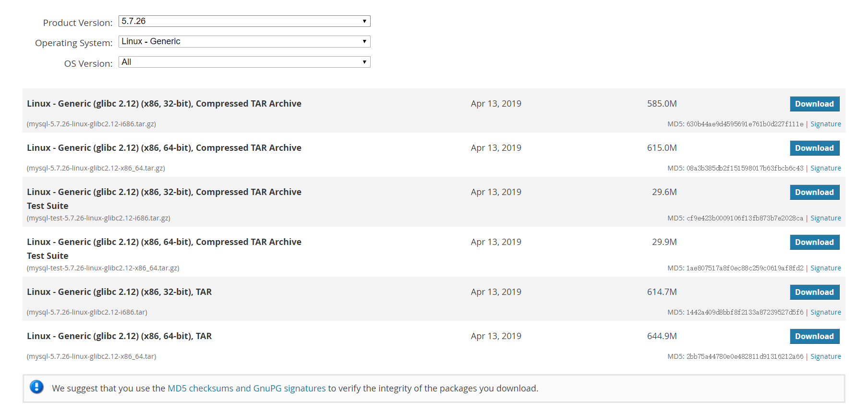Click the MD5 hash starting with 2bb75a44
Image resolution: width=868 pixels, height=414 pixels.
tap(745, 356)
